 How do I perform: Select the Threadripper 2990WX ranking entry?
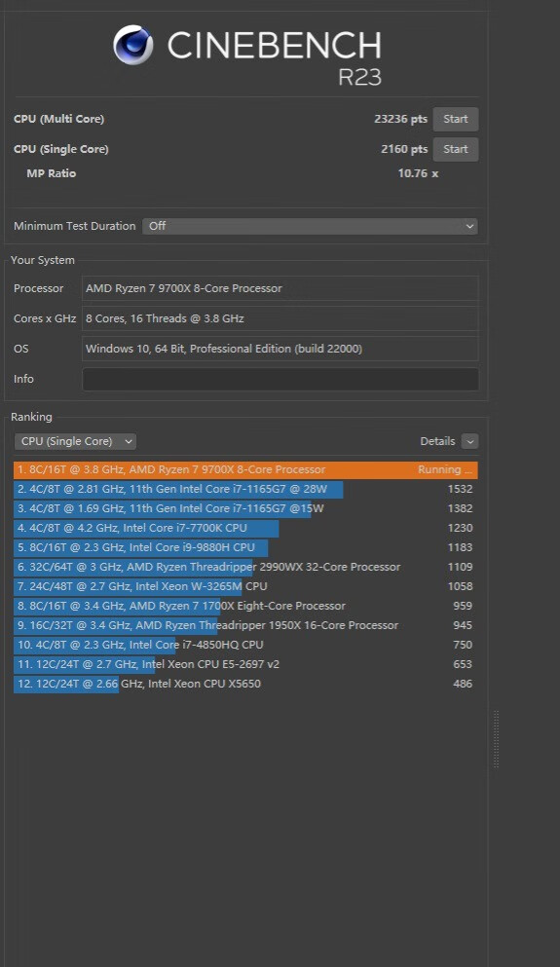pyautogui.click(x=245, y=568)
